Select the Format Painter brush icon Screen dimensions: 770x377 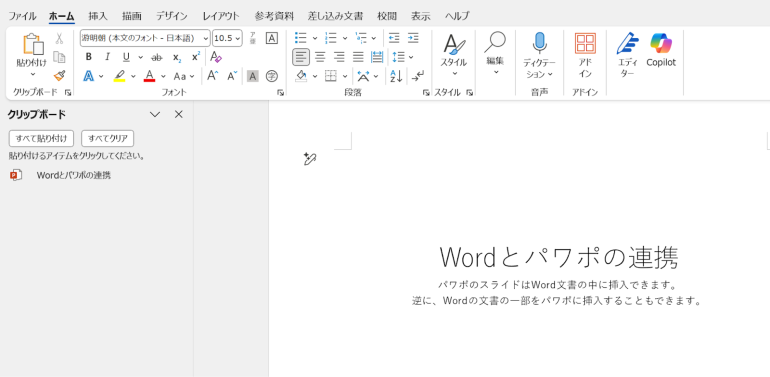pyautogui.click(x=59, y=76)
